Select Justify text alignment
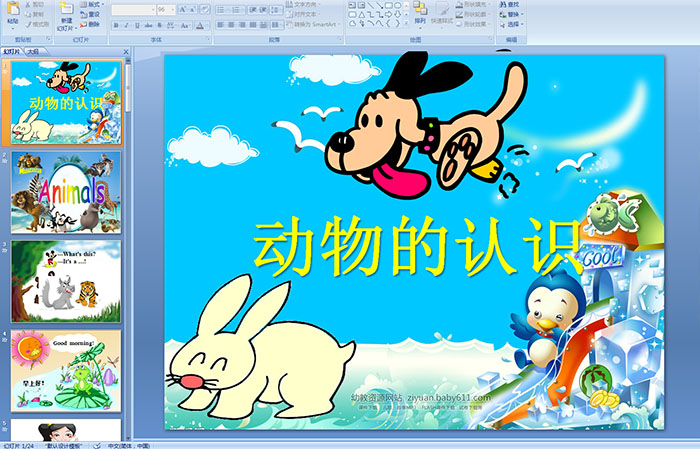Image resolution: width=700 pixels, height=449 pixels. 253,25
